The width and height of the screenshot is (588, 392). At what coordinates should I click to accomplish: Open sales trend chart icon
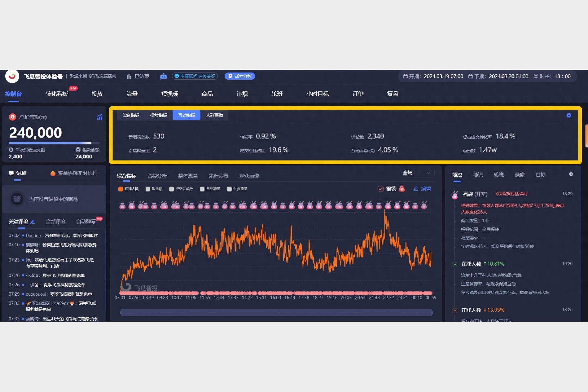[x=99, y=117]
